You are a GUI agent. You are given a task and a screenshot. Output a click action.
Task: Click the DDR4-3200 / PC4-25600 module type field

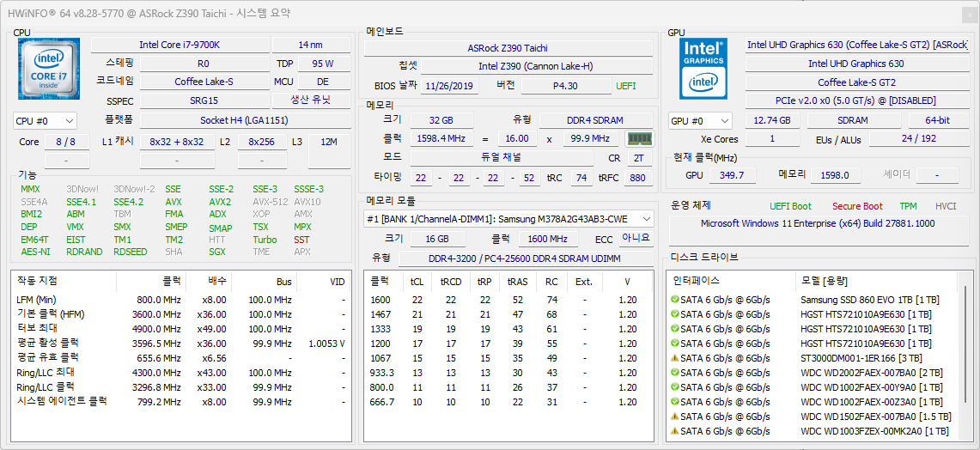click(526, 258)
